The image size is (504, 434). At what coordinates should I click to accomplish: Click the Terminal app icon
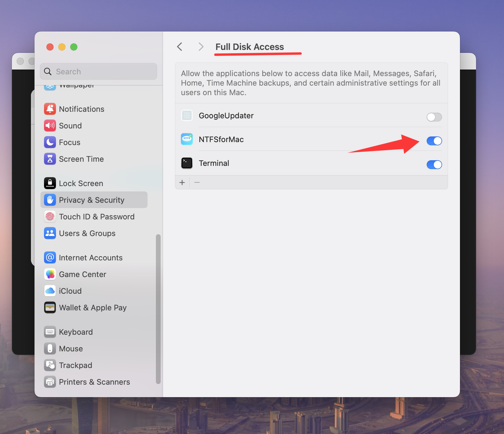point(187,163)
